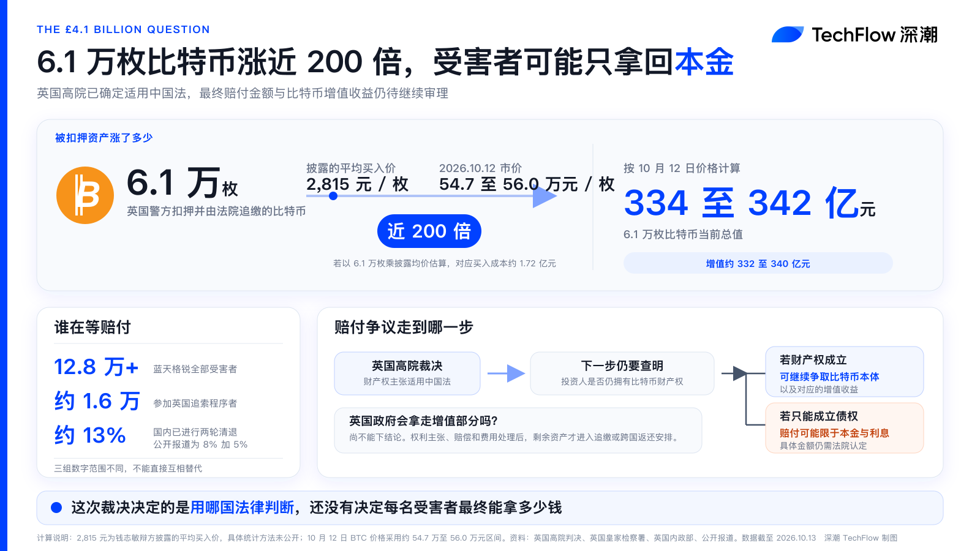Click the 334 至 342 亿元 figure
980x551 pixels.
tap(750, 203)
